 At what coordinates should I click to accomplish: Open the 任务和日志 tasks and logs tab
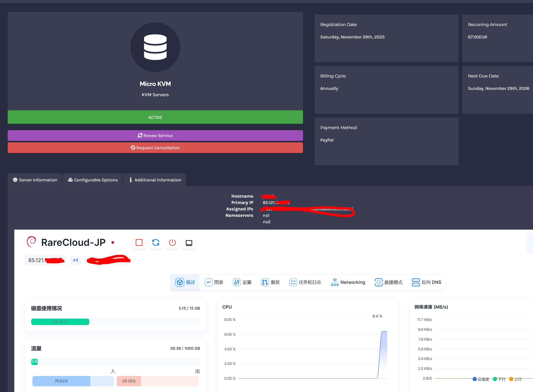[x=305, y=282]
